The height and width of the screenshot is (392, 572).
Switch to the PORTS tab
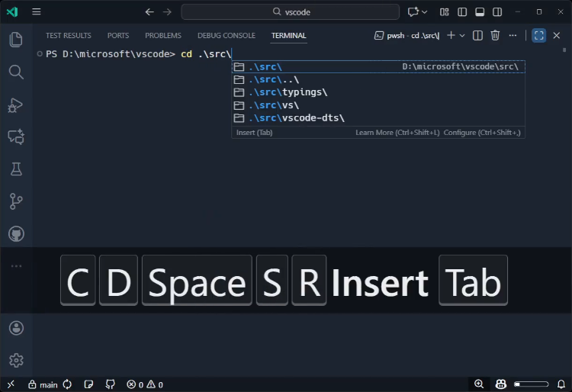117,35
